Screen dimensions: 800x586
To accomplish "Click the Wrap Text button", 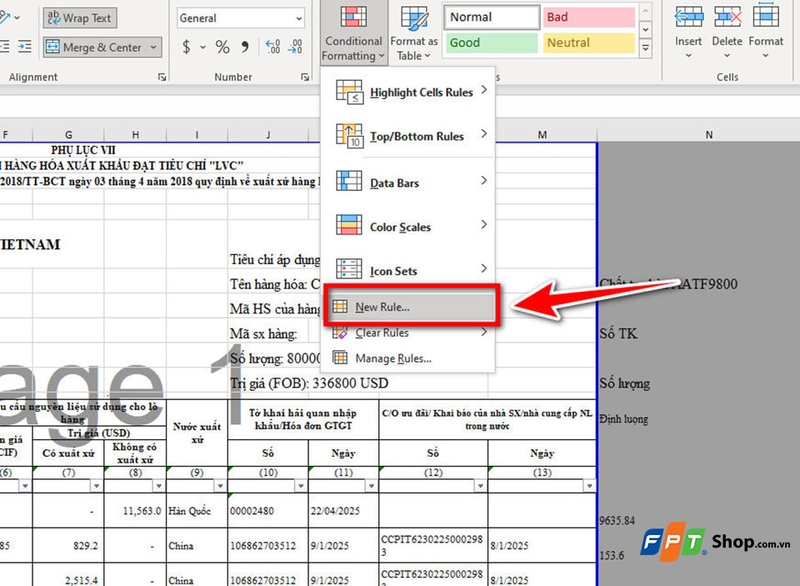I will click(80, 18).
